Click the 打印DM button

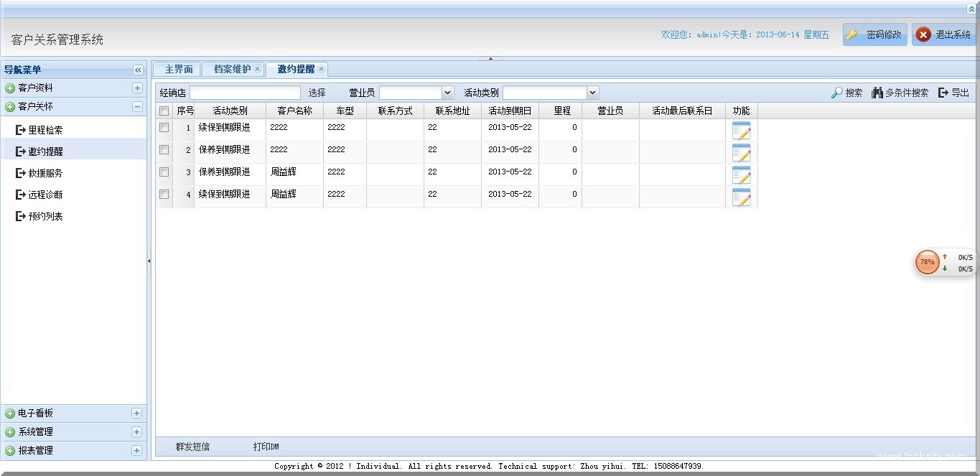tap(265, 445)
